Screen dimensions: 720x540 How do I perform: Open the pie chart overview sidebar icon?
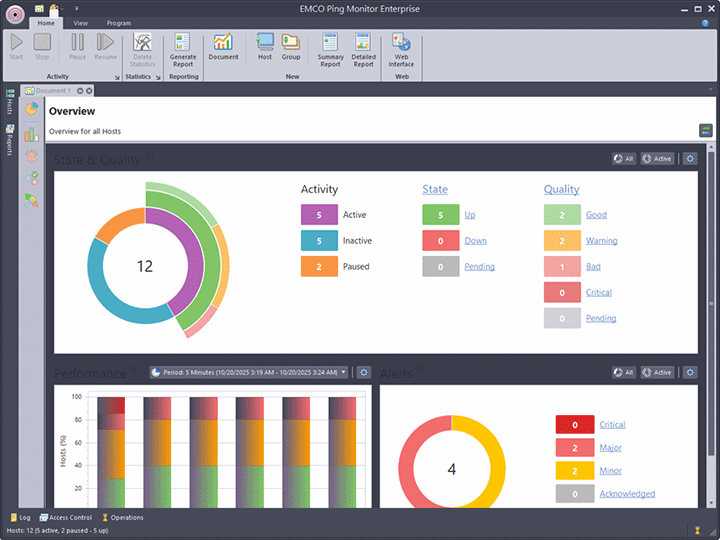31,109
